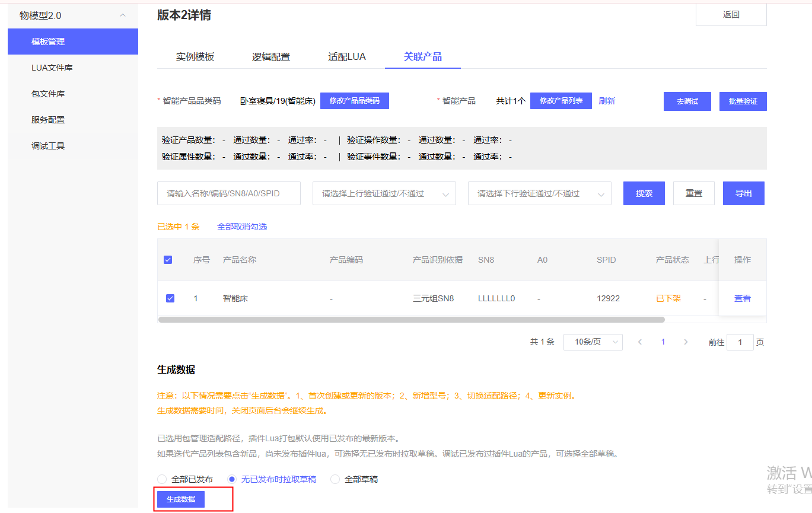The height and width of the screenshot is (513, 812).
Task: Select page number 1 in pagination
Action: [663, 342]
